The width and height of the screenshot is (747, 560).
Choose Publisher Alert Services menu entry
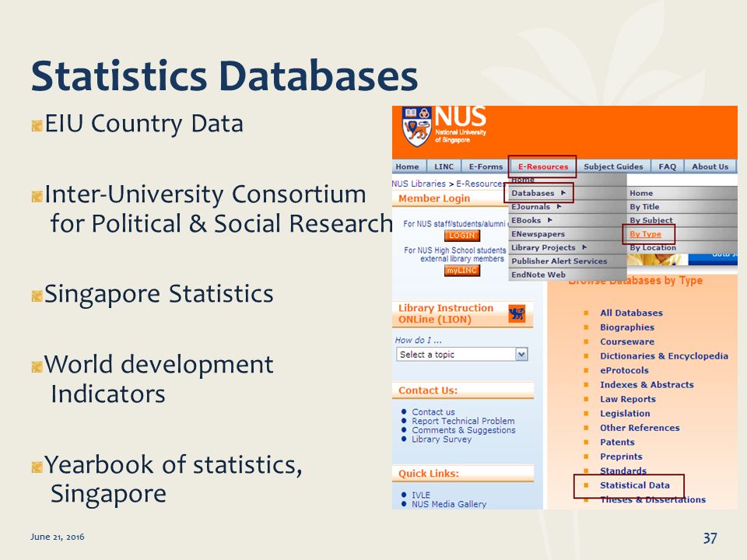coord(567,261)
